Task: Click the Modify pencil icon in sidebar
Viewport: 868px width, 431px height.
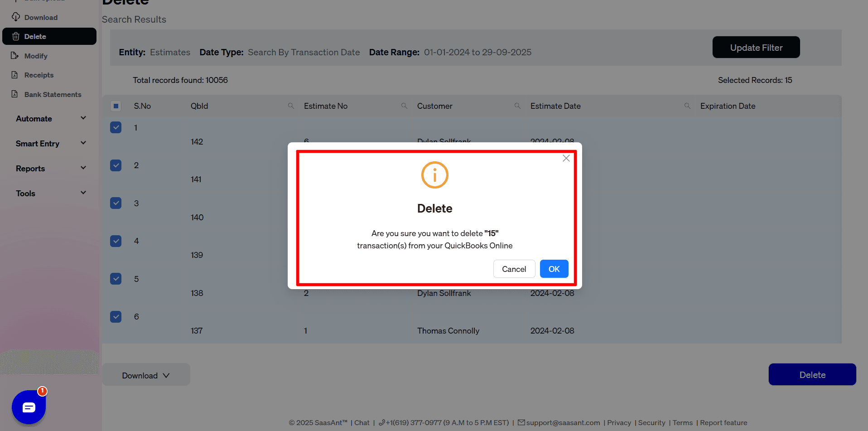Action: pyautogui.click(x=16, y=55)
